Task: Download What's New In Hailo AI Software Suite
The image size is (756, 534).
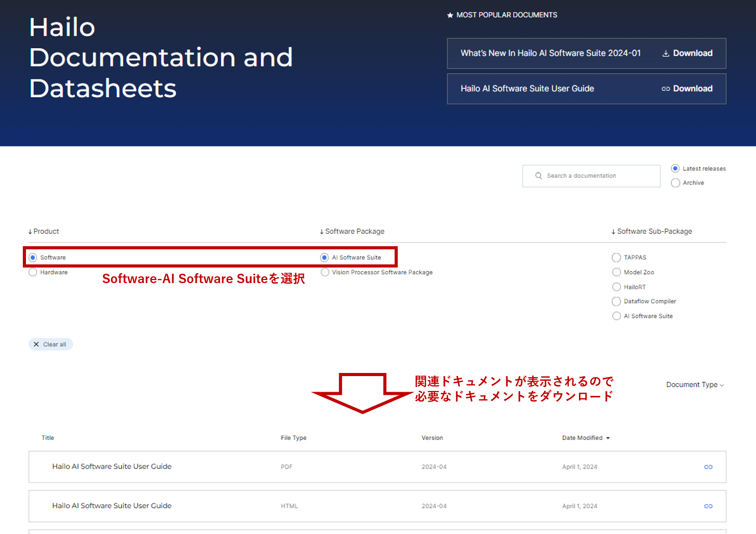Action: point(687,54)
